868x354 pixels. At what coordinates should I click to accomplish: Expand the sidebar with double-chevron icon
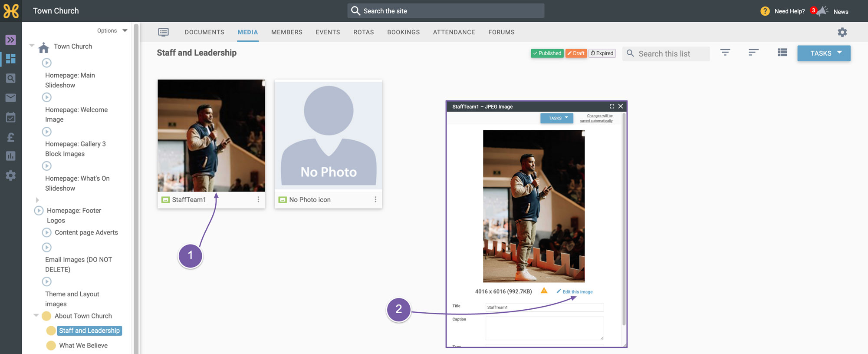pyautogui.click(x=11, y=40)
